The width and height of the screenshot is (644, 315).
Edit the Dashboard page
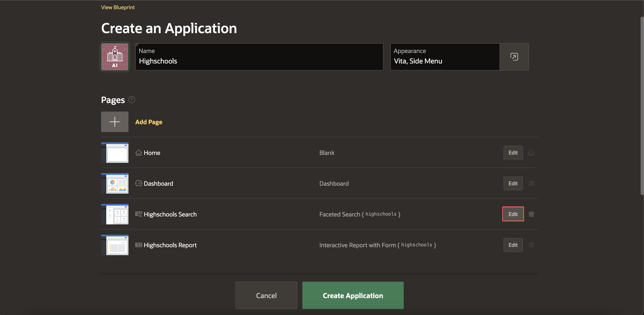[513, 183]
